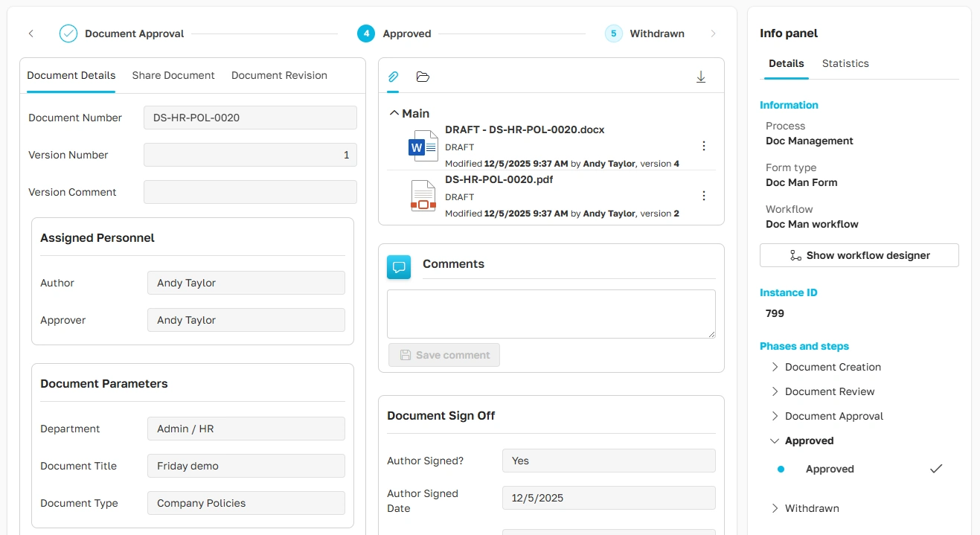The image size is (980, 535).
Task: Click the completed checkmark on Document Approval step
Action: pyautogui.click(x=68, y=33)
